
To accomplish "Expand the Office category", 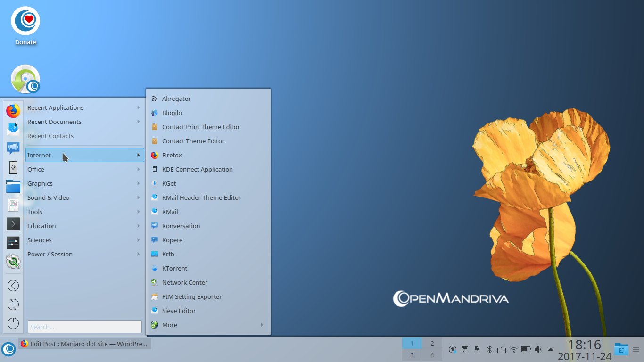I will click(85, 169).
